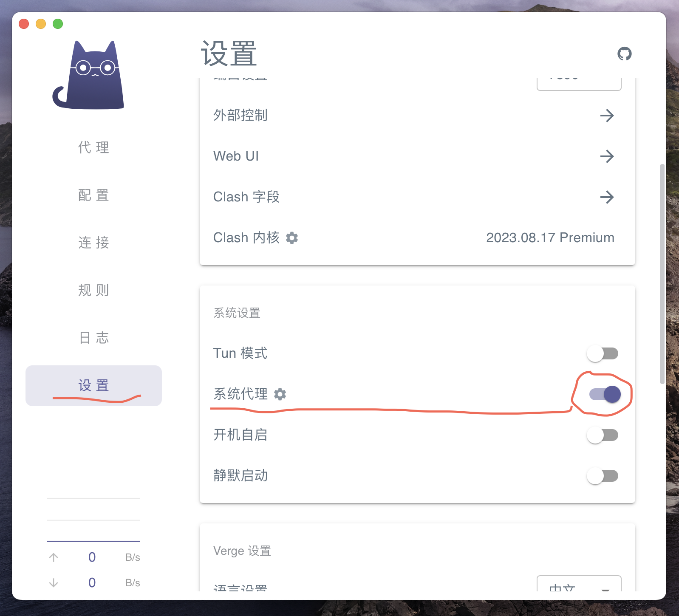Turn off the 系统代理 switch
This screenshot has height=616, width=679.
(604, 394)
